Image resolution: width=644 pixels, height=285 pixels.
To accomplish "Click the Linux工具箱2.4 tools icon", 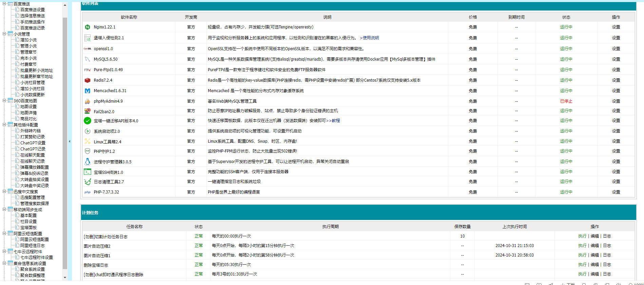I will [x=87, y=141].
